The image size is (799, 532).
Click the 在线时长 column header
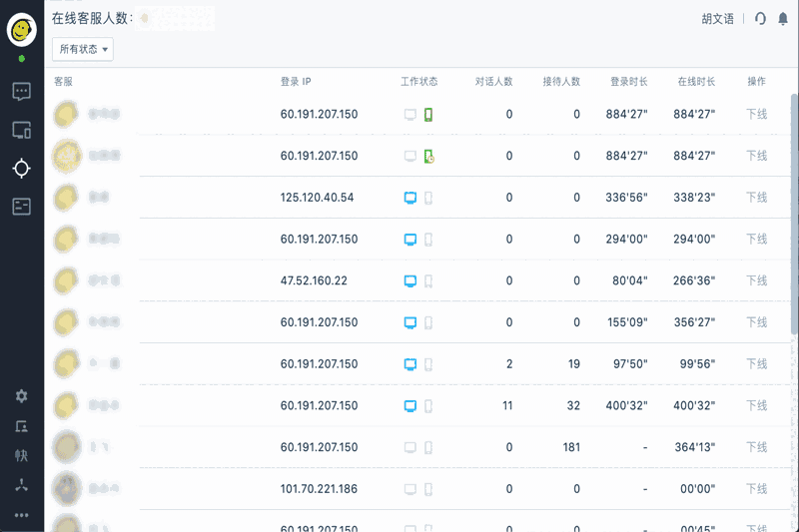pyautogui.click(x=696, y=82)
